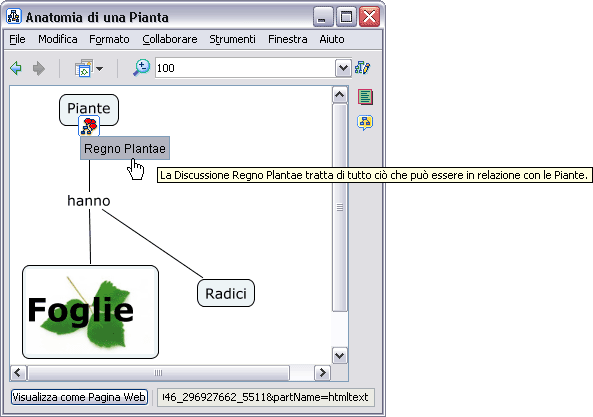Open the Collaborare menu
Viewport: 593px width, 417px height.
(170, 39)
